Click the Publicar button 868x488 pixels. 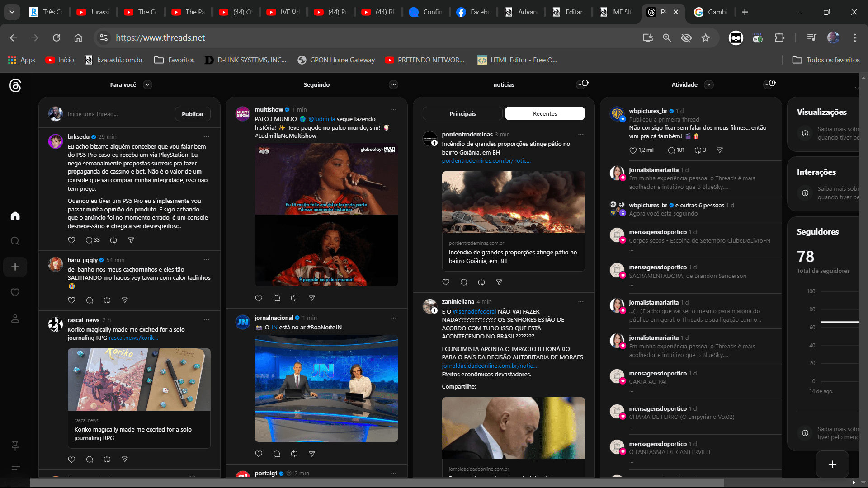pyautogui.click(x=193, y=114)
